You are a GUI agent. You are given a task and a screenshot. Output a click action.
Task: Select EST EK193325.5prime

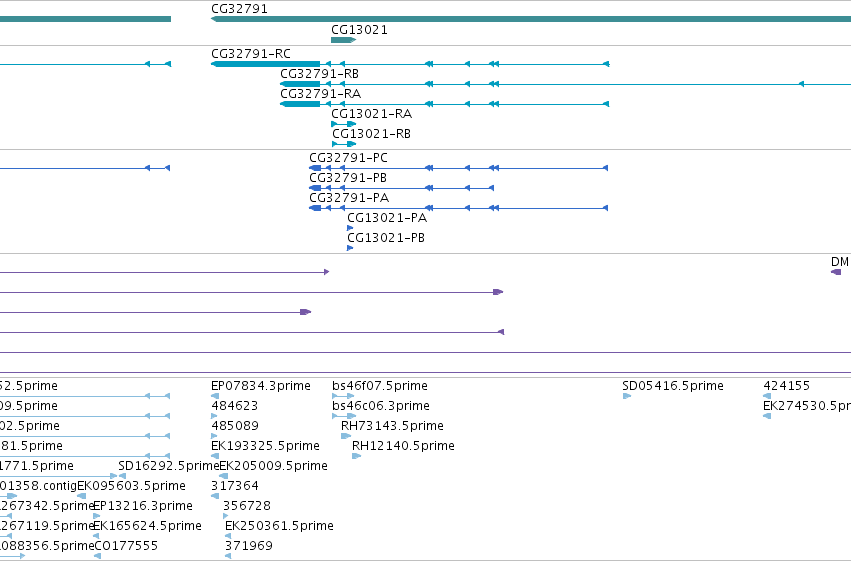click(265, 446)
